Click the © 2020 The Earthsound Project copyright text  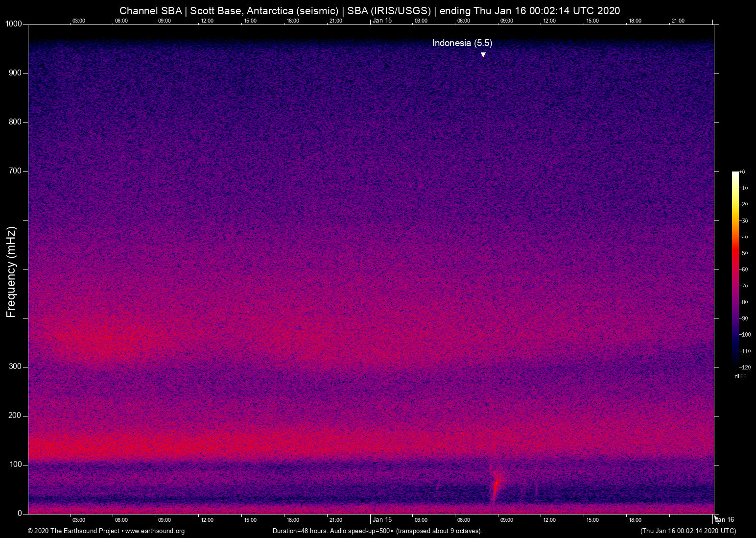[x=74, y=531]
